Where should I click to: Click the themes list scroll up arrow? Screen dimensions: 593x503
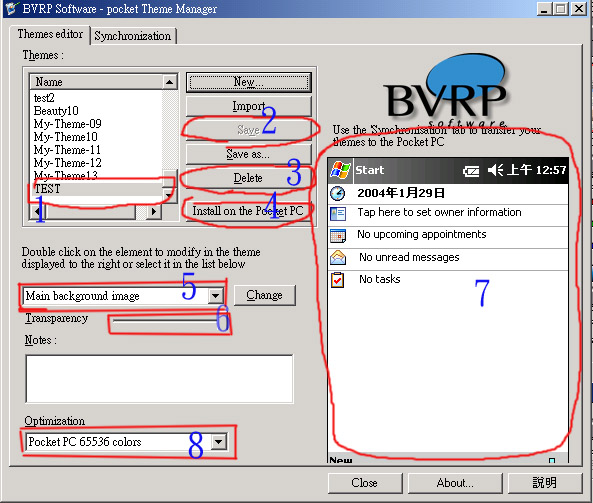170,82
